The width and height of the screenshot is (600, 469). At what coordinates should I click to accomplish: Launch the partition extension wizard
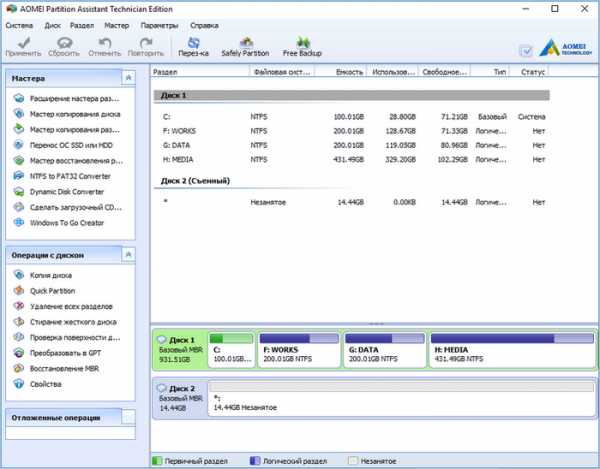point(67,99)
